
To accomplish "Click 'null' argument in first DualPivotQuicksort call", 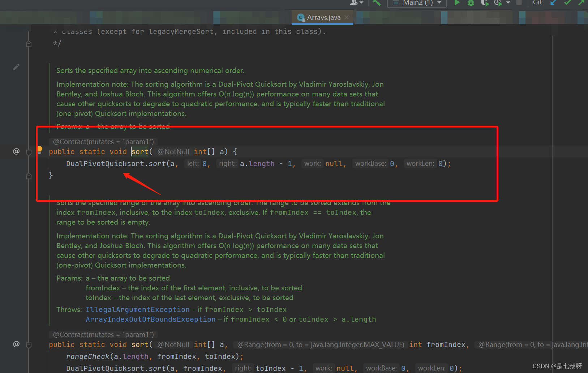I will coord(334,164).
